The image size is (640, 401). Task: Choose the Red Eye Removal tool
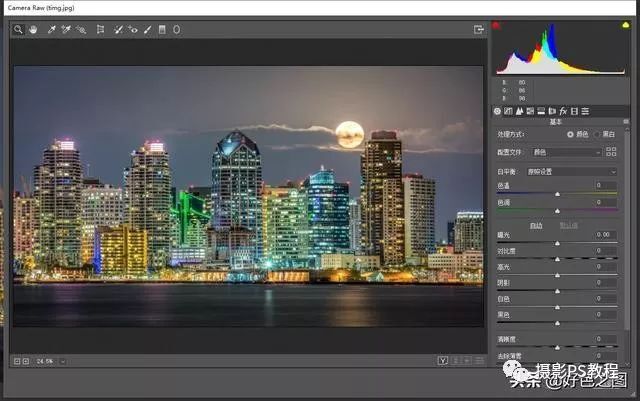coord(133,30)
